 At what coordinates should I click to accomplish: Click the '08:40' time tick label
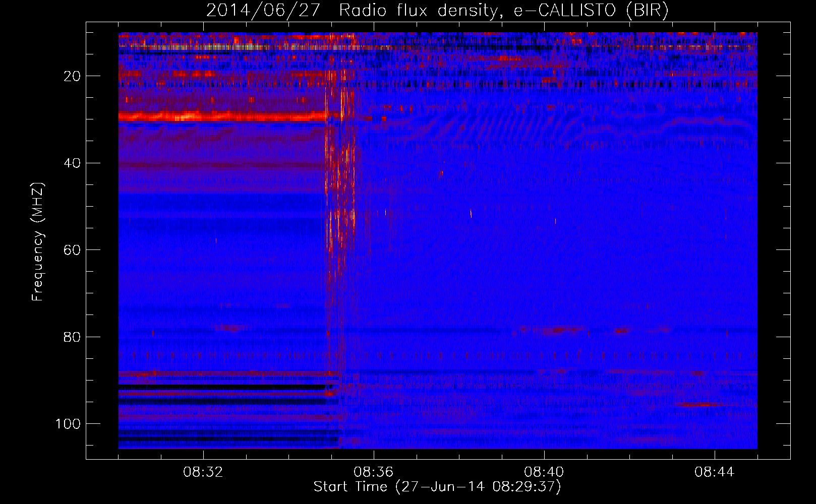click(x=544, y=472)
